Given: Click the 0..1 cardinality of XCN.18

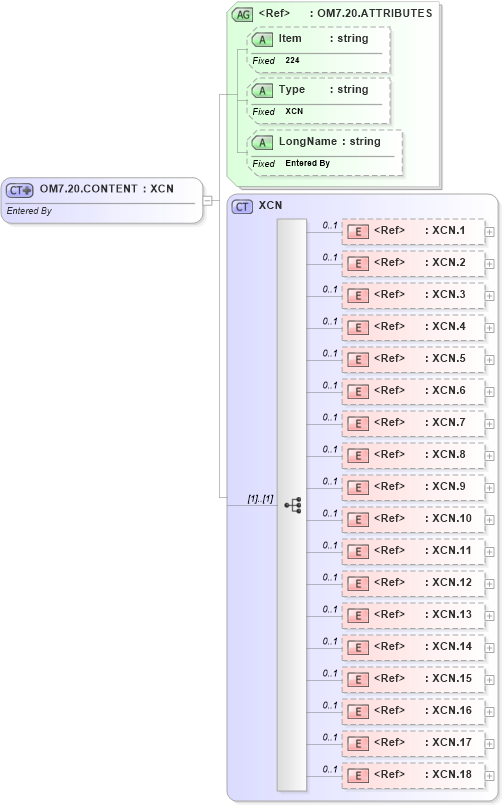Looking at the screenshot, I should [330, 769].
